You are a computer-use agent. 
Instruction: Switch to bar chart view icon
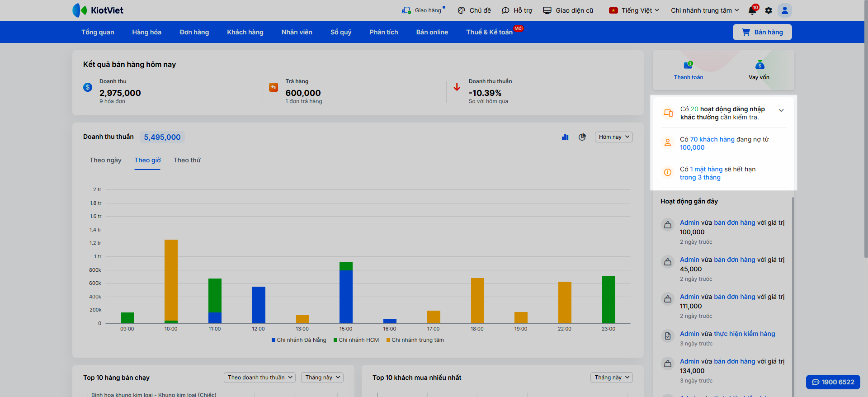pyautogui.click(x=565, y=137)
